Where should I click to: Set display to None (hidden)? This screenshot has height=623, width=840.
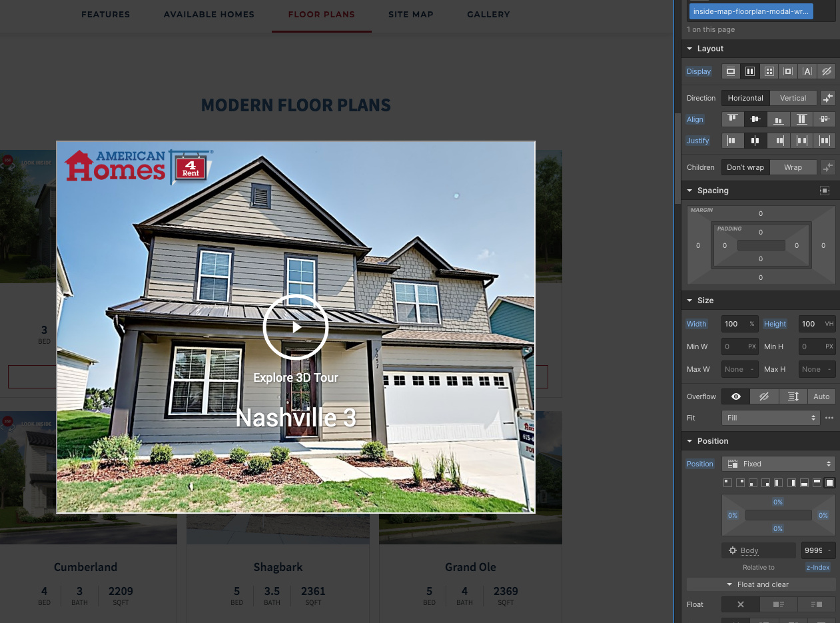[x=826, y=71]
